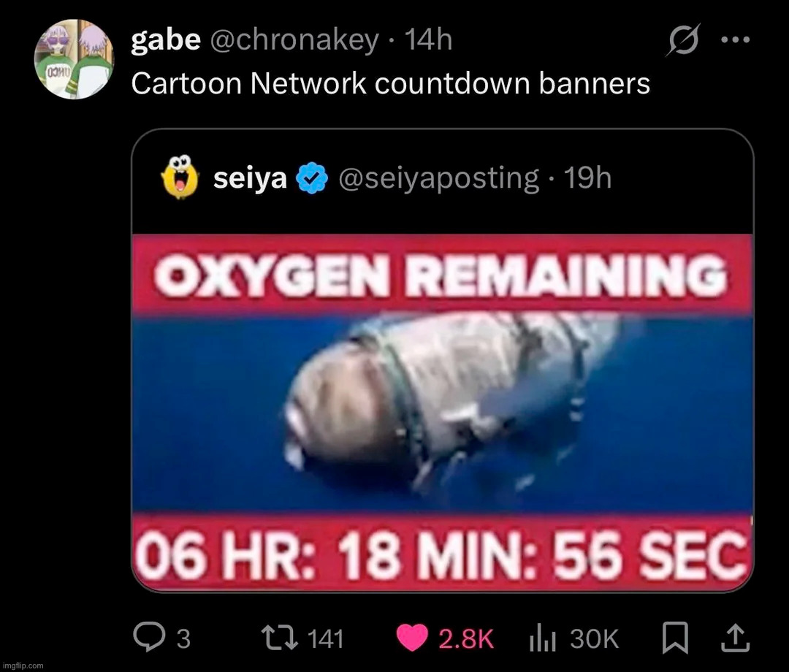Click seiya's blue verified badge
This screenshot has height=672, width=789.
click(x=310, y=178)
